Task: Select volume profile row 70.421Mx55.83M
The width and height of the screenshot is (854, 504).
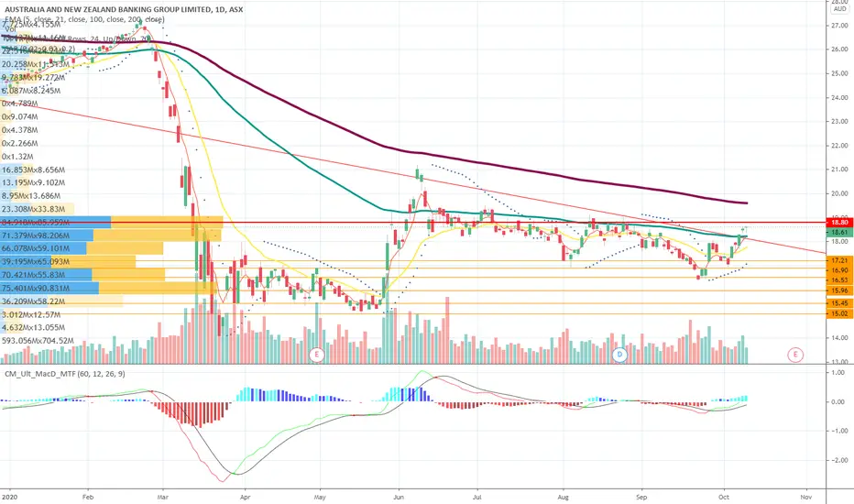Action: tap(82, 275)
